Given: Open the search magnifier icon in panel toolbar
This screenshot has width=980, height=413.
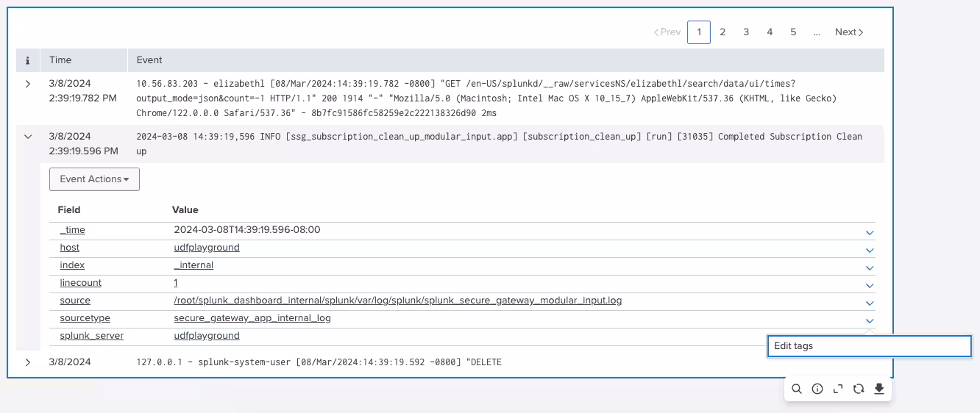Looking at the screenshot, I should click(797, 389).
